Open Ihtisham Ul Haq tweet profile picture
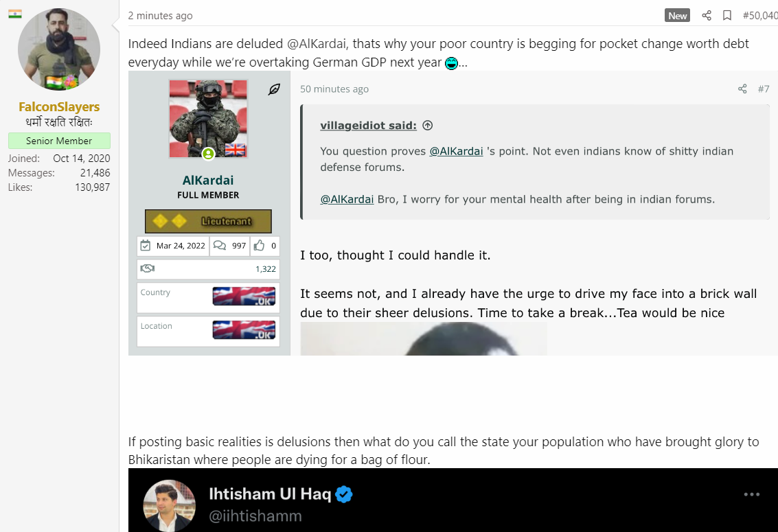This screenshot has width=778, height=532. (x=169, y=506)
